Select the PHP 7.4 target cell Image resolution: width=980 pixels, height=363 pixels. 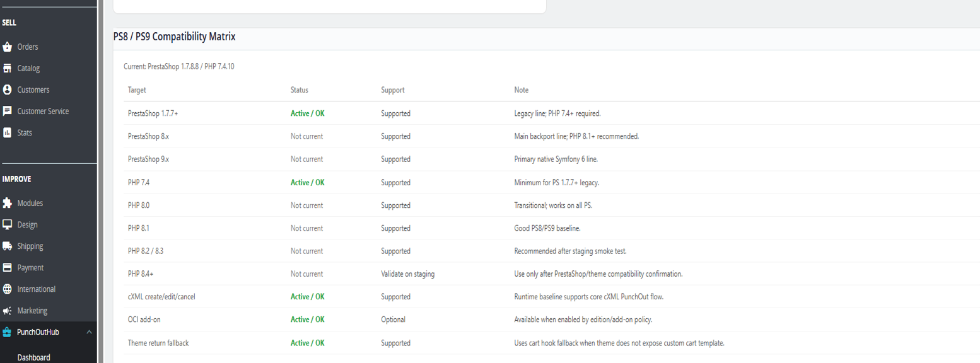tap(139, 183)
